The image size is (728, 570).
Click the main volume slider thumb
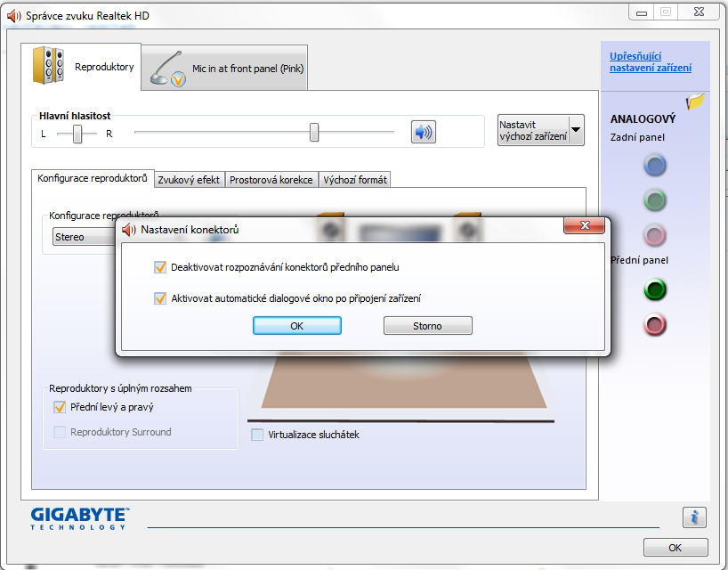pos(314,133)
